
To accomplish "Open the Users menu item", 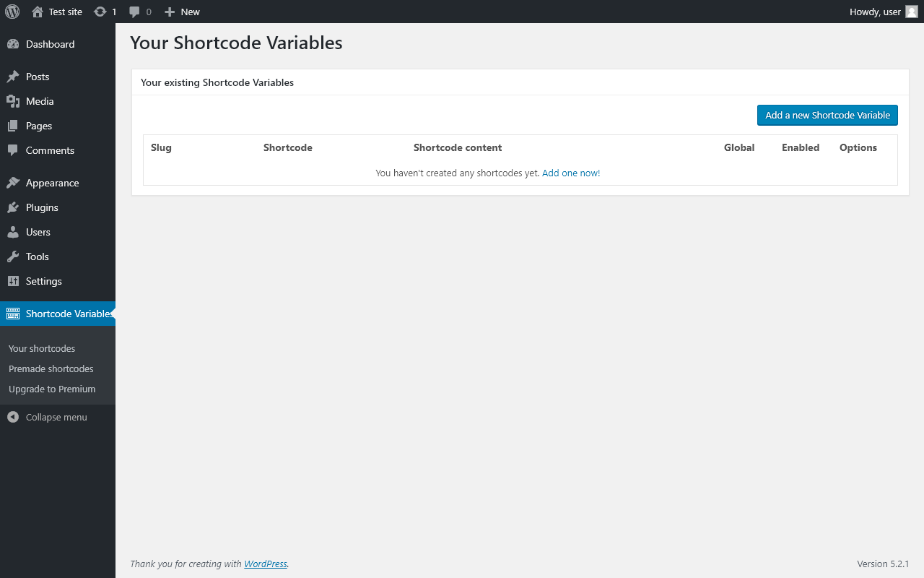I will click(x=58, y=232).
